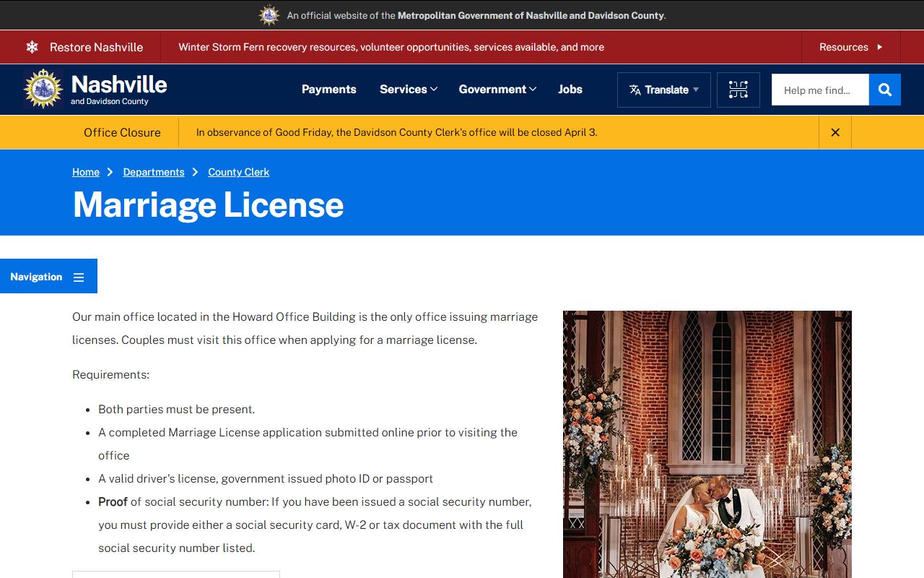Open the Jobs menu item
Viewport: 924px width, 578px height.
[570, 90]
